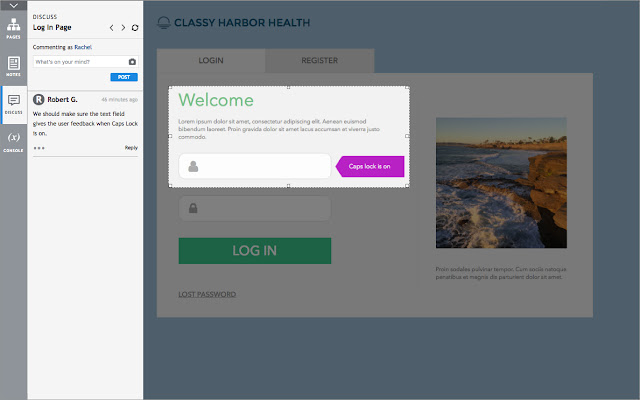Click the 'Proin sodales pulvinar' caption text
This screenshot has height=400, width=640.
pyautogui.click(x=501, y=273)
